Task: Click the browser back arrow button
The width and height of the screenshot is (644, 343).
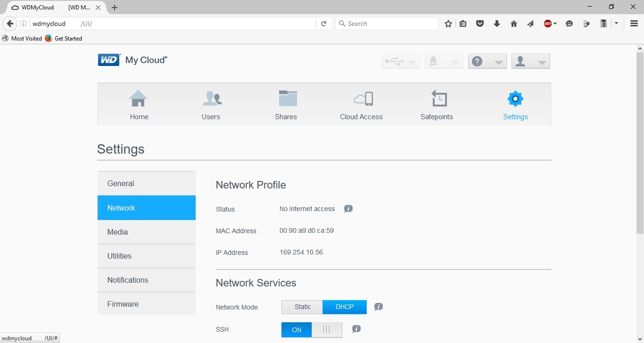Action: pos(10,24)
